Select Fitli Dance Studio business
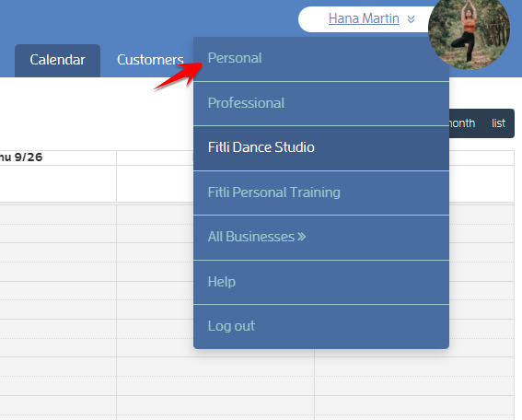This screenshot has width=522, height=420. [x=321, y=148]
